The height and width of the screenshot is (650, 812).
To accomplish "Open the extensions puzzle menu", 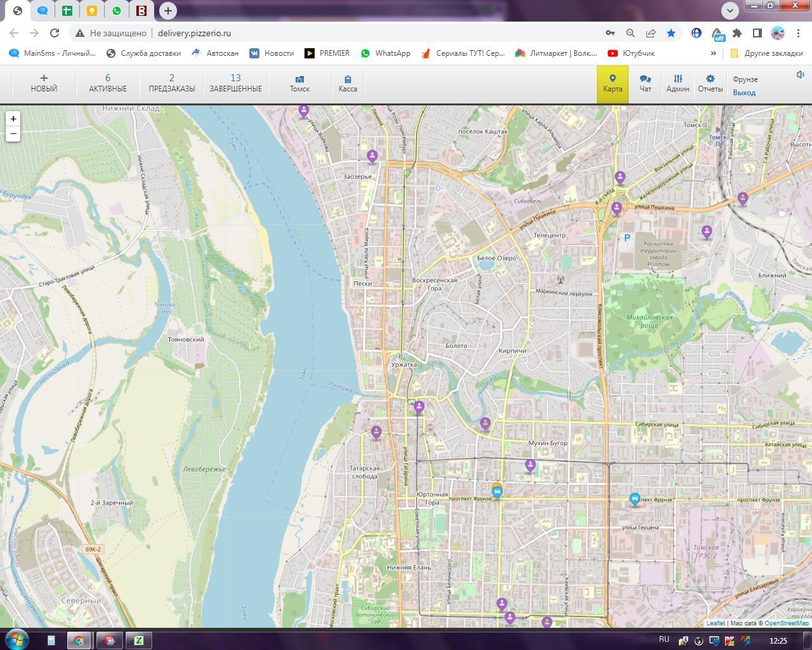I will click(737, 33).
